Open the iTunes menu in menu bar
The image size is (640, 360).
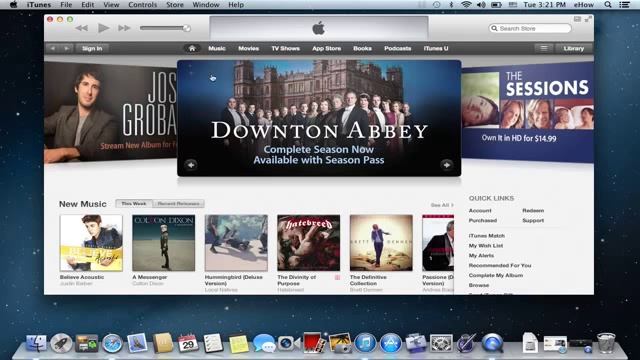point(39,5)
